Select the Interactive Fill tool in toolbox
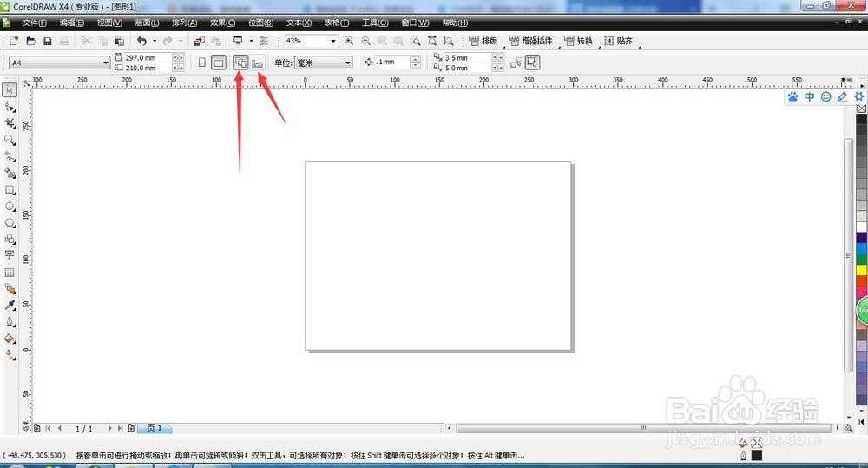 click(x=10, y=355)
